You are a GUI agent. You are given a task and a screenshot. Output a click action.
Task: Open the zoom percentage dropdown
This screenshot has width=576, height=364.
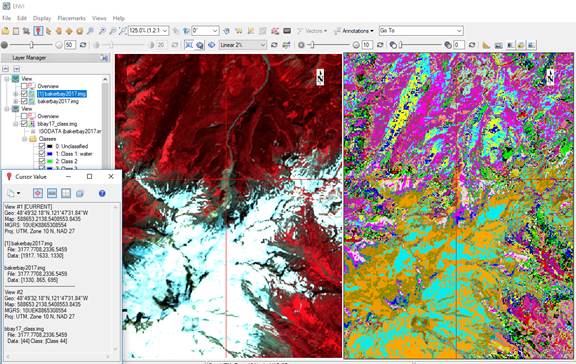[x=149, y=31]
